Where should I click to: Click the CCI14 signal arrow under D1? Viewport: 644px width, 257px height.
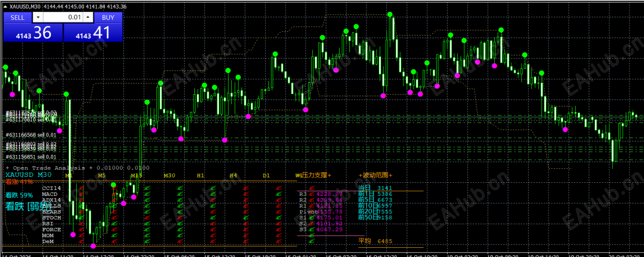(279, 188)
